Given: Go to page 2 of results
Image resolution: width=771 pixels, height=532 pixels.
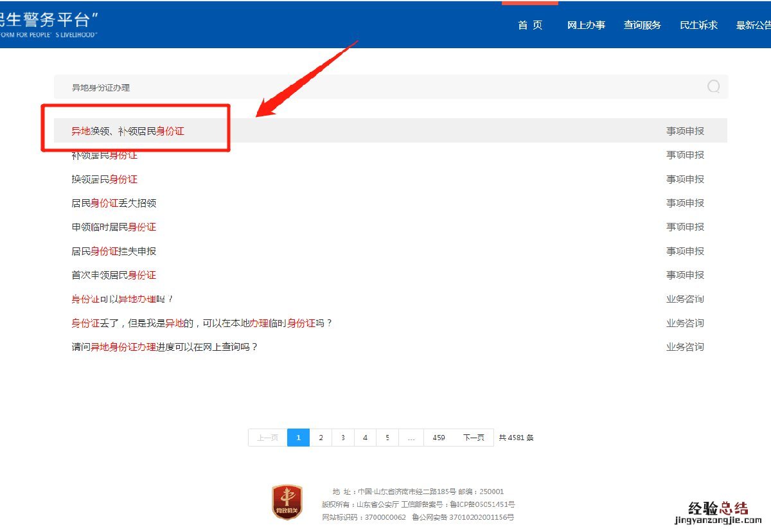Looking at the screenshot, I should pos(321,438).
